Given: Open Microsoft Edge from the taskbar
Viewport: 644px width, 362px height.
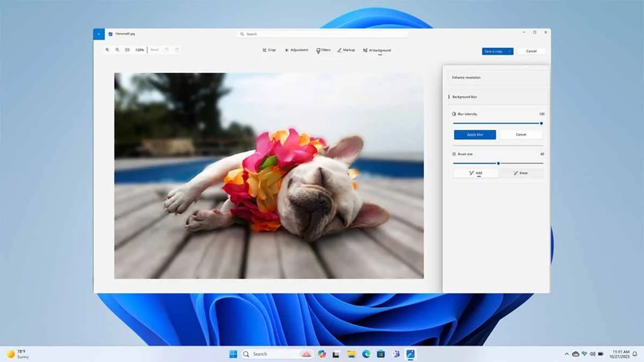Looking at the screenshot, I should click(x=366, y=354).
